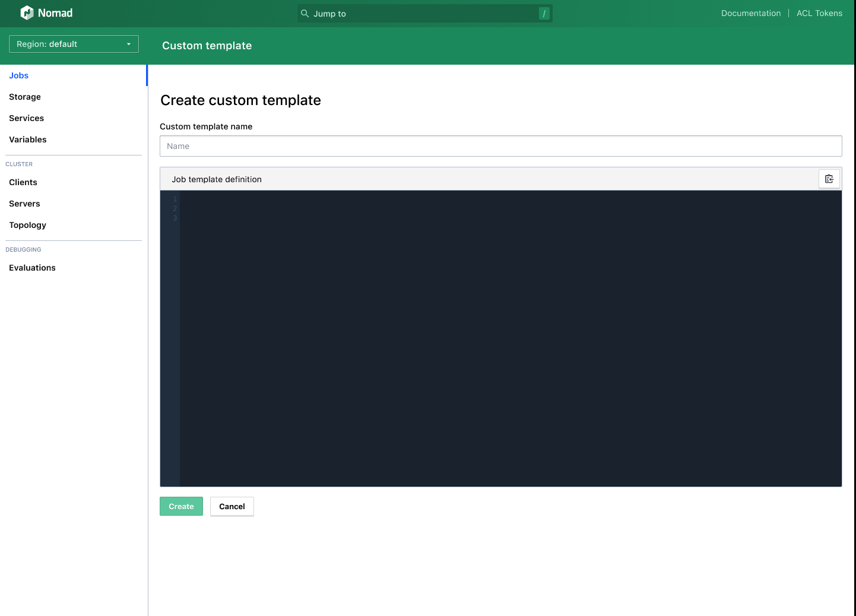856x616 pixels.
Task: Click line number 1 in the editor gutter
Action: click(x=175, y=199)
